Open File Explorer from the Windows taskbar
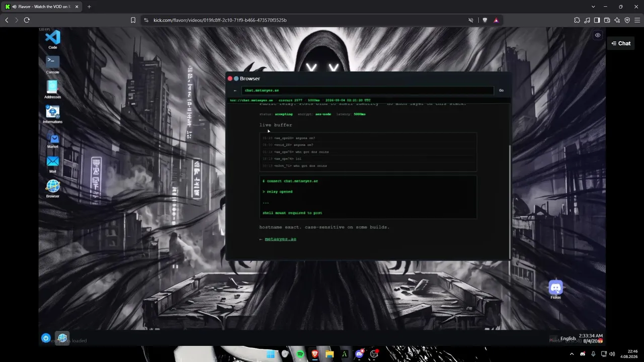 [x=330, y=354]
